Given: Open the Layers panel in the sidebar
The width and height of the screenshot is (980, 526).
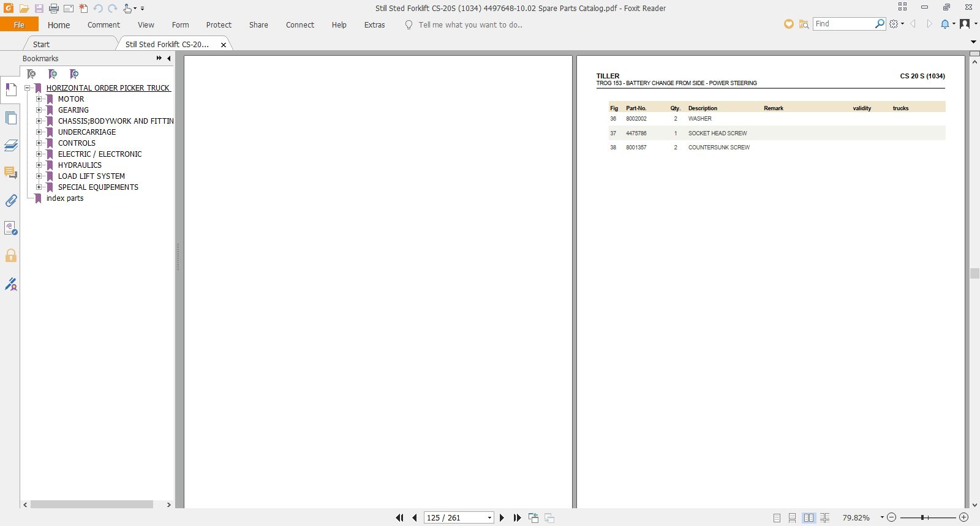Looking at the screenshot, I should pos(11,145).
